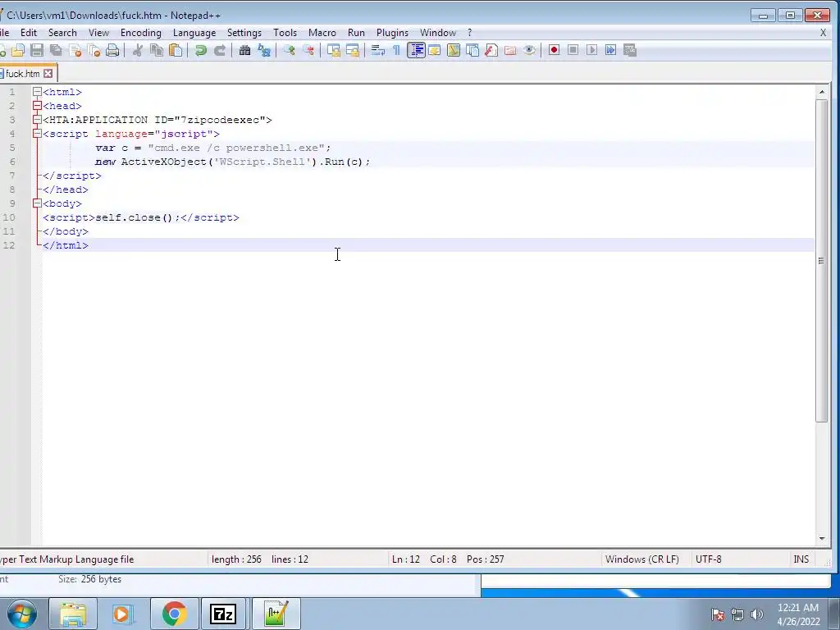Open 7-Zip from the taskbar
This screenshot has width=840, height=630.
point(223,614)
